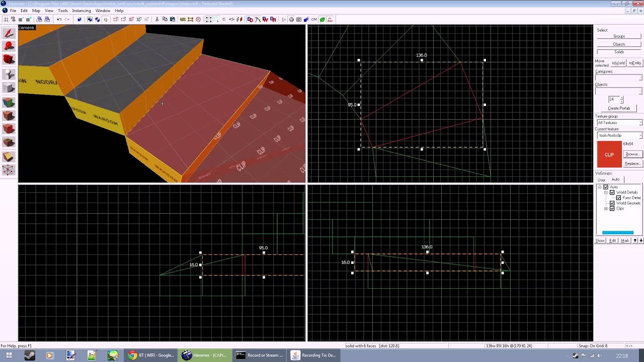Click the Create Prefab button
This screenshot has height=362, width=644.
point(619,108)
